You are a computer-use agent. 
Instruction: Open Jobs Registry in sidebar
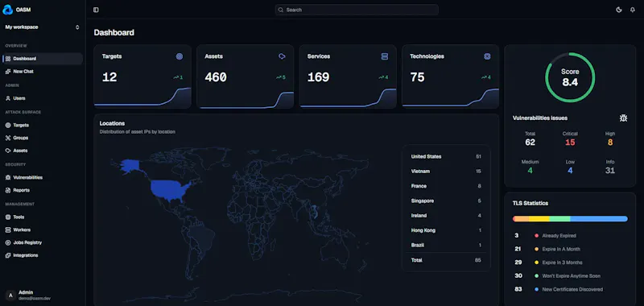tap(43, 242)
